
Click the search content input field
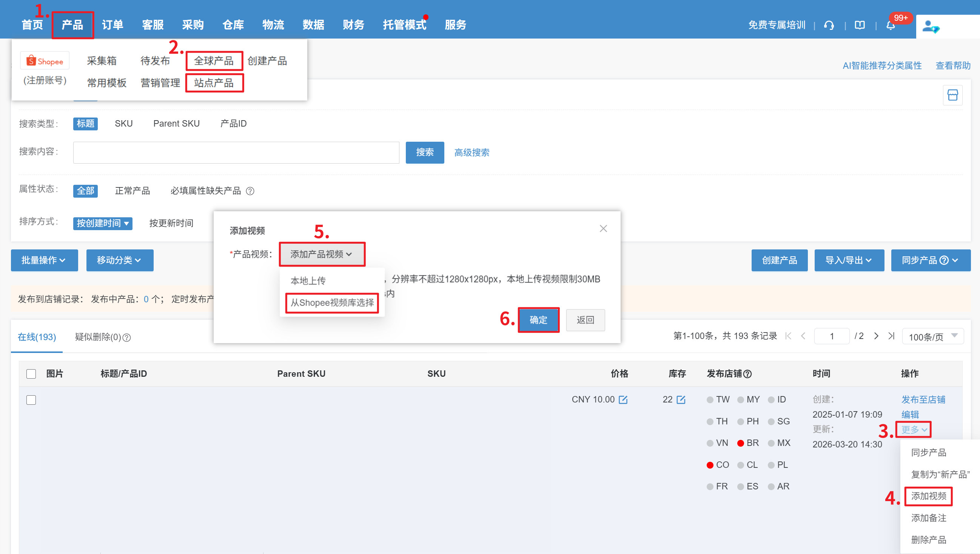(x=236, y=152)
